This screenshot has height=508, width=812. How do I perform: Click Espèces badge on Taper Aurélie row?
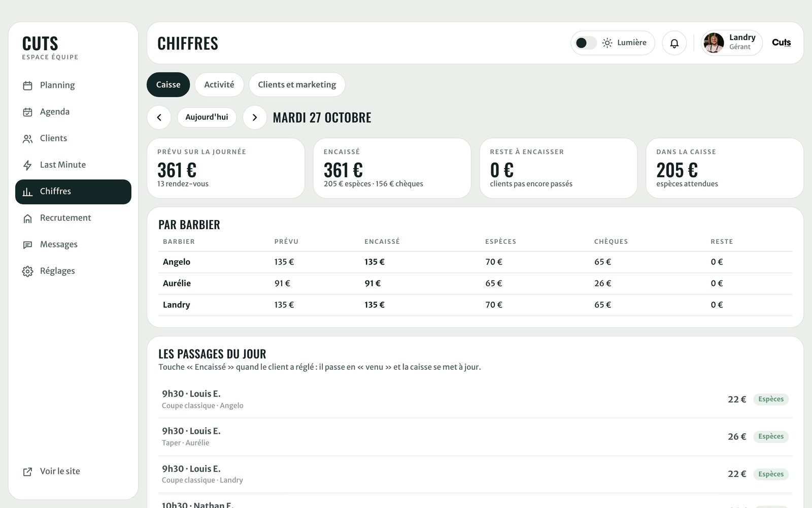(x=771, y=436)
